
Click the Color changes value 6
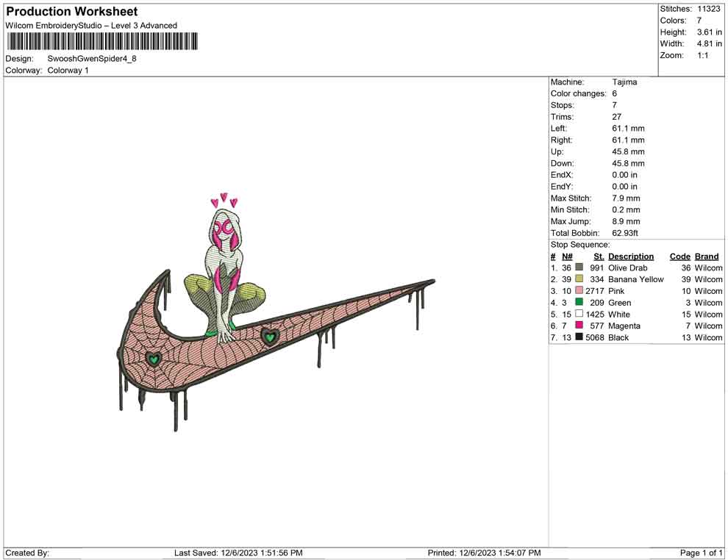[614, 94]
